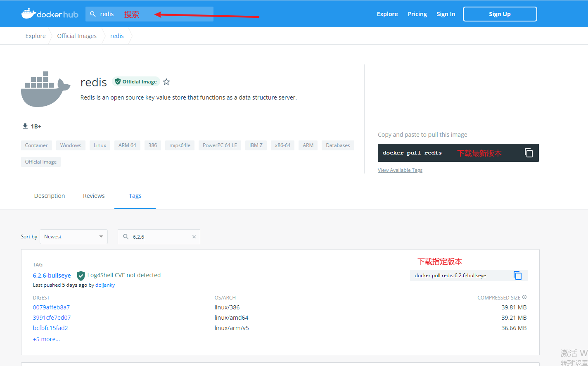Focus the tag filter field with 6.2.6
This screenshot has width=588, height=366.
pyautogui.click(x=159, y=237)
